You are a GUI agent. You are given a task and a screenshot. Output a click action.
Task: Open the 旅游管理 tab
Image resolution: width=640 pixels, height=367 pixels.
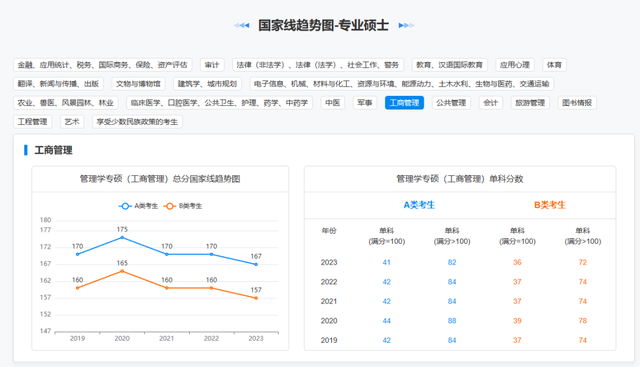530,102
